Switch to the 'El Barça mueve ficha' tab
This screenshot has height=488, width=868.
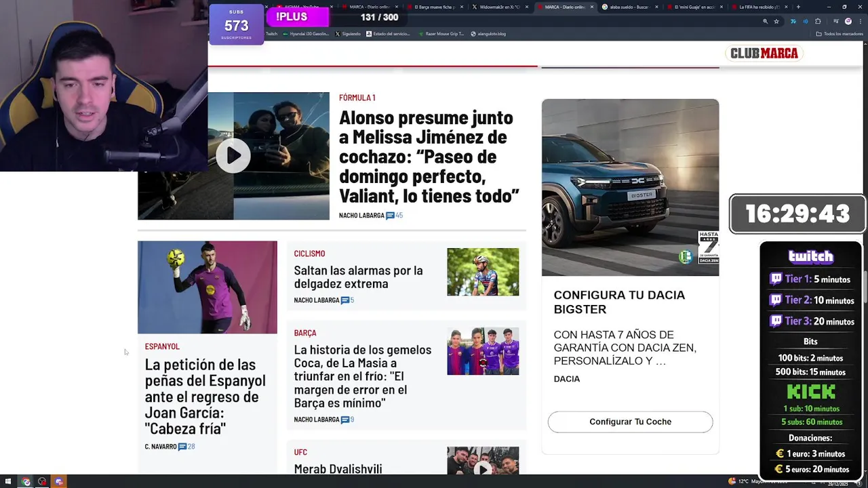[x=435, y=7]
